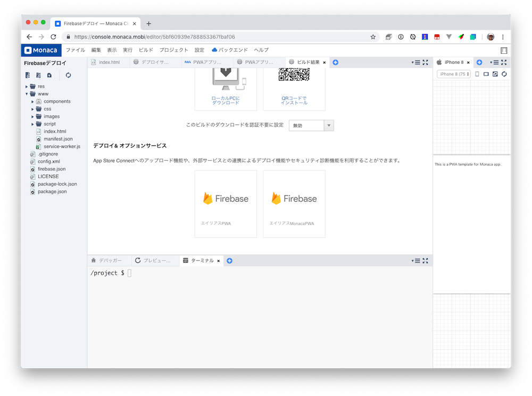This screenshot has width=532, height=396.
Task: Open the ヘルプ menu
Action: [261, 50]
